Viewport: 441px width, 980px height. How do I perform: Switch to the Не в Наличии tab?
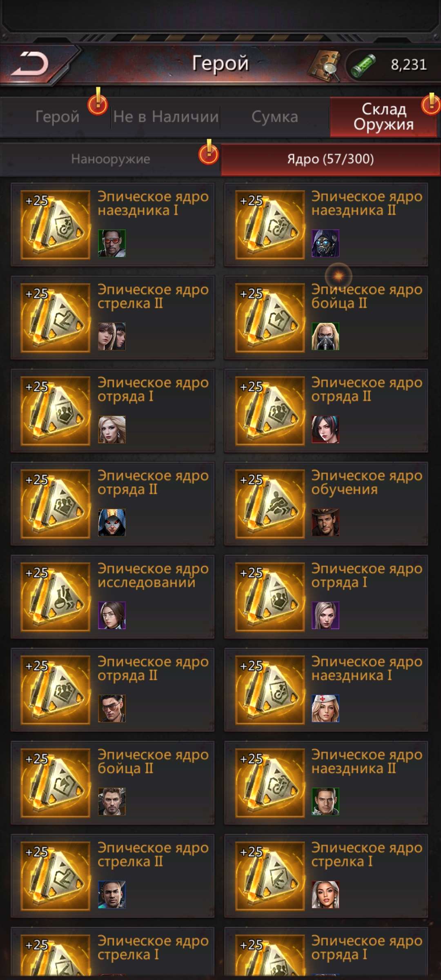tap(165, 117)
